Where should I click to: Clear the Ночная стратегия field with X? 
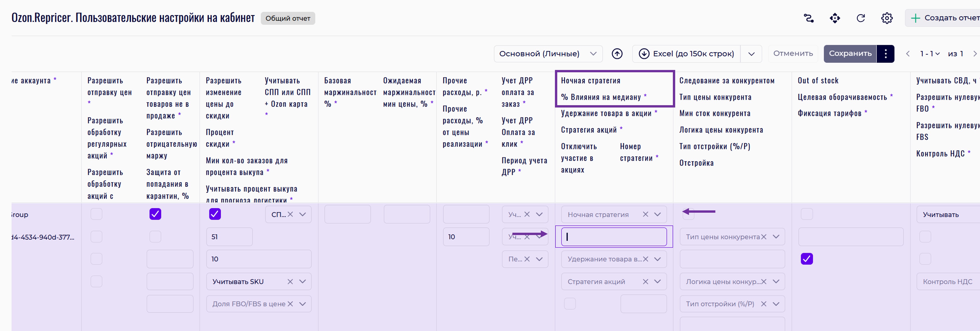pyautogui.click(x=645, y=215)
